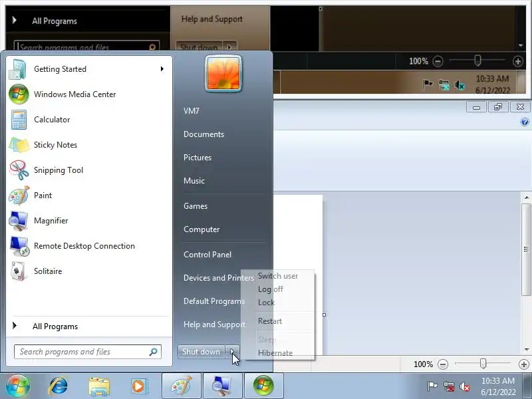Switch to Paint taskbar button
The width and height of the screenshot is (532, 399).
point(182,386)
